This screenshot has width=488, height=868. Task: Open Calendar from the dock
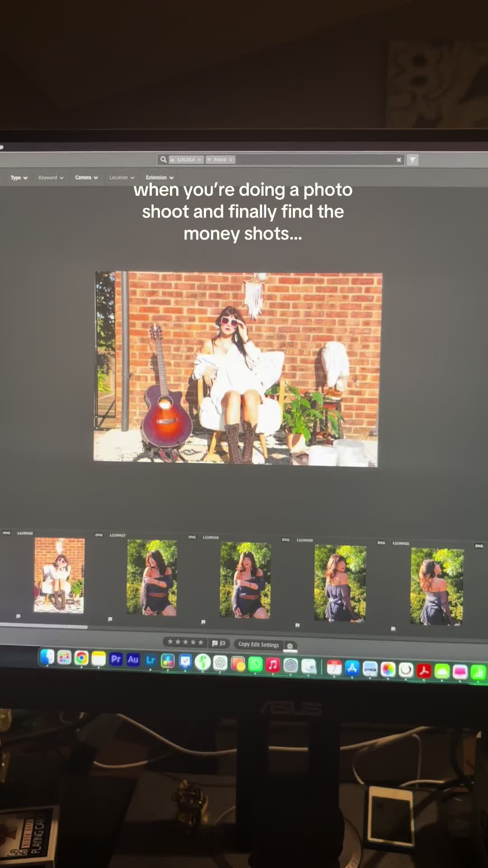334,667
